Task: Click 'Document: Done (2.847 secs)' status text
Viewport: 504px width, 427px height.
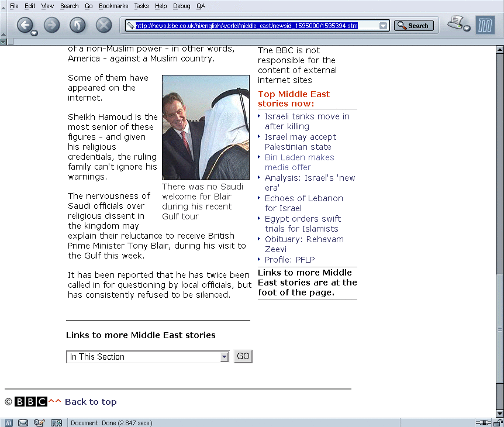Action: [x=112, y=423]
